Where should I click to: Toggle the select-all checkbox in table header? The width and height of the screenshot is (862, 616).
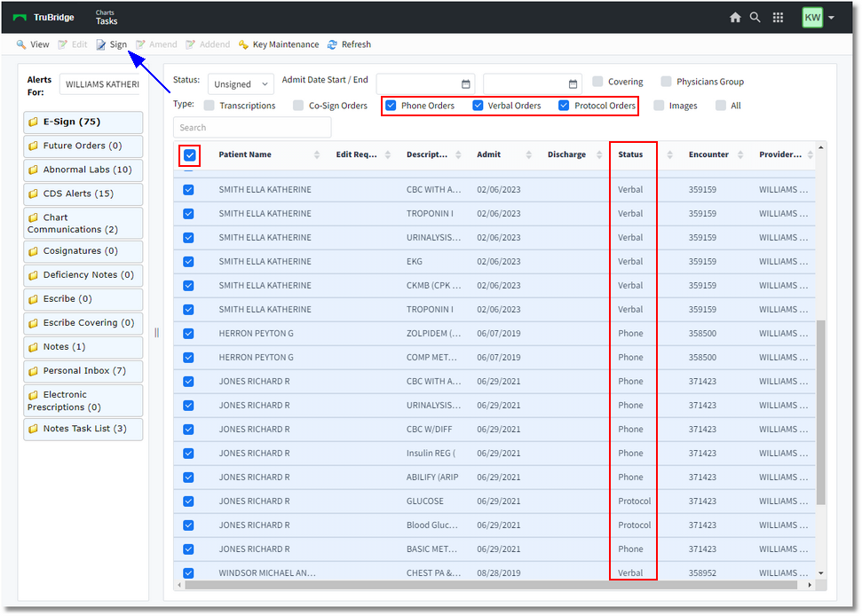pos(190,155)
